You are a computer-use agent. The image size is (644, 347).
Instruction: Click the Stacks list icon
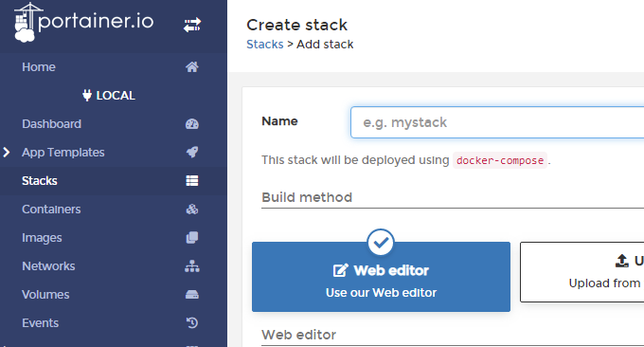(192, 180)
